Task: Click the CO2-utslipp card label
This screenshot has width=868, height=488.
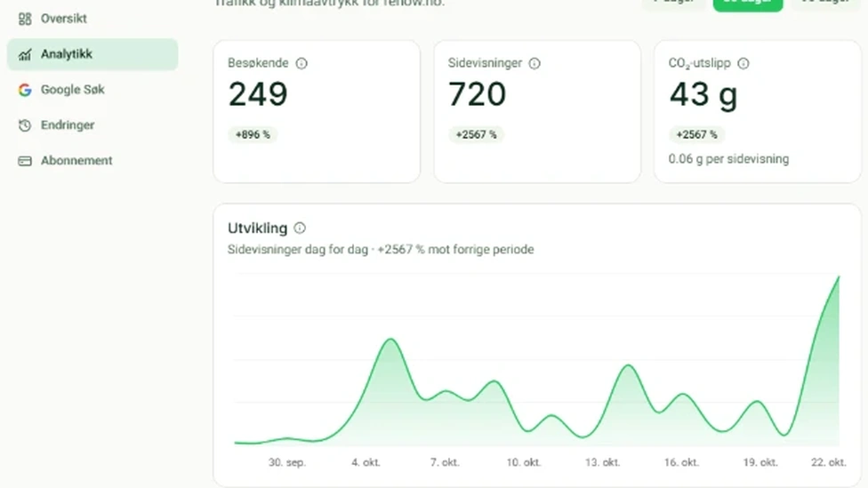Action: (x=700, y=64)
